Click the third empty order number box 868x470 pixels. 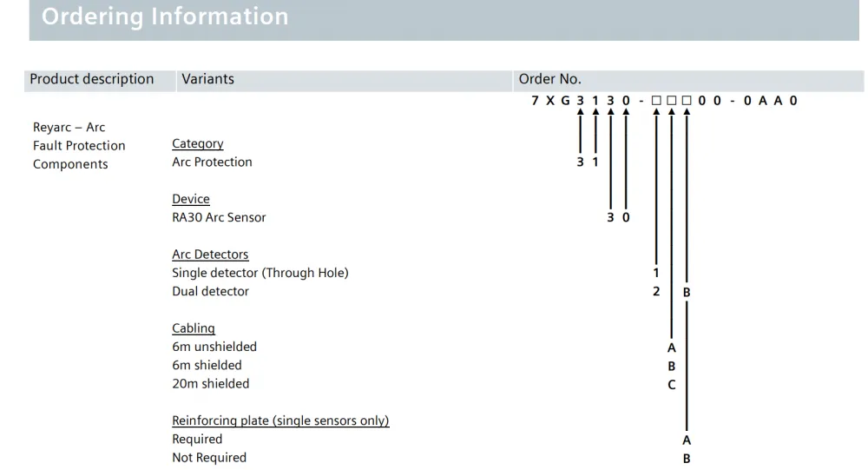(x=687, y=100)
